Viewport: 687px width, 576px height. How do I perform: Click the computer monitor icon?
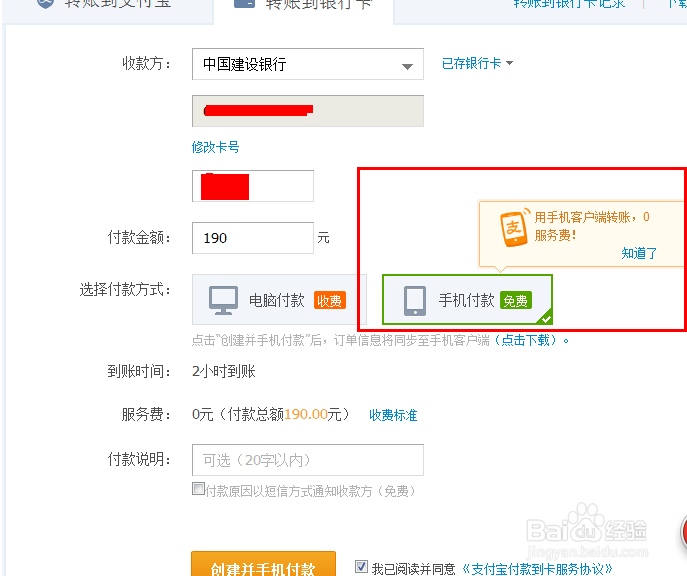tap(223, 300)
